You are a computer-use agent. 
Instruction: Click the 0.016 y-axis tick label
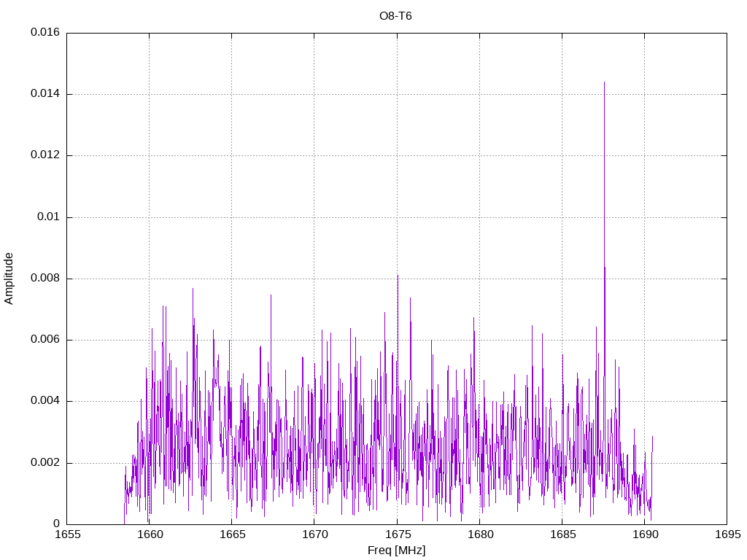(45, 32)
